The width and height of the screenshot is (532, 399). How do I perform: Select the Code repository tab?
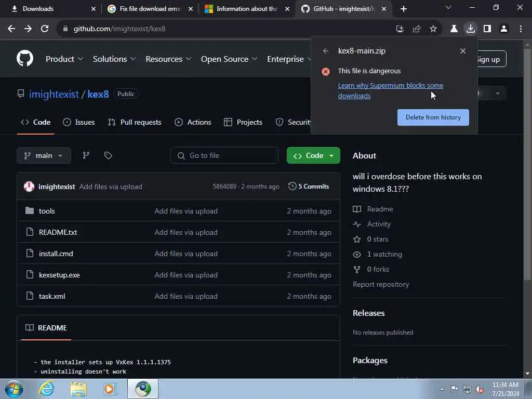pyautogui.click(x=36, y=122)
